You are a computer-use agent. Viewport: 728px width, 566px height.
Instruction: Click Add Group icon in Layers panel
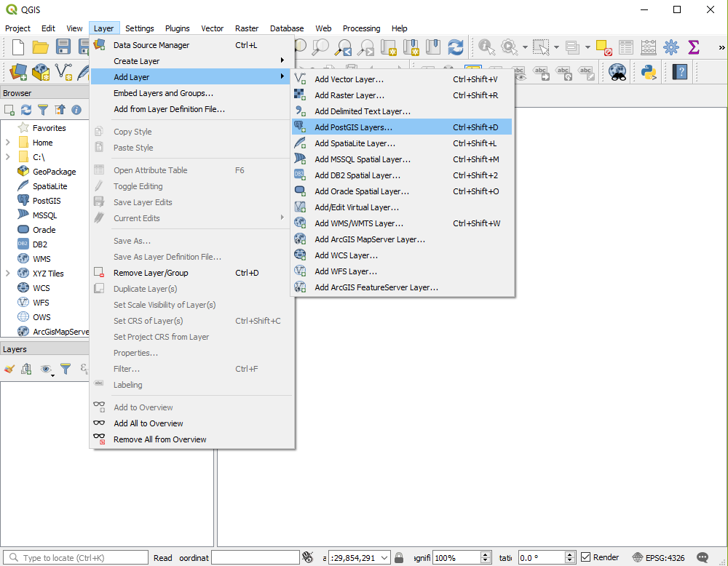click(26, 370)
